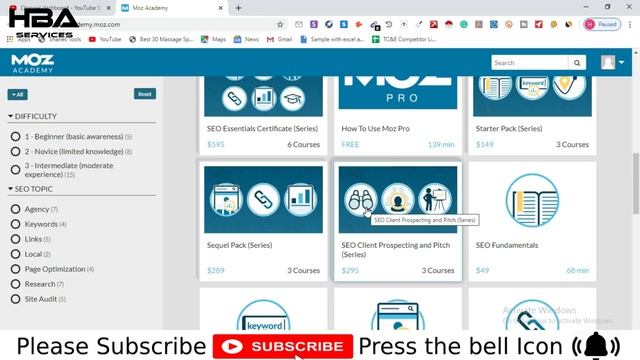Viewport: 640px width, 360px height.
Task: Select the 1 - Beginner difficulty radio button
Action: click(x=16, y=136)
